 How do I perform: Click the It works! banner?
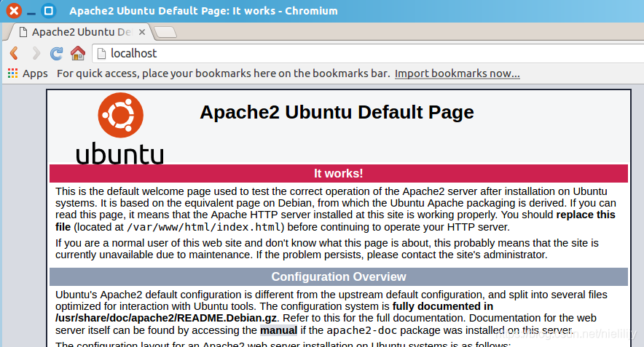[x=339, y=173]
